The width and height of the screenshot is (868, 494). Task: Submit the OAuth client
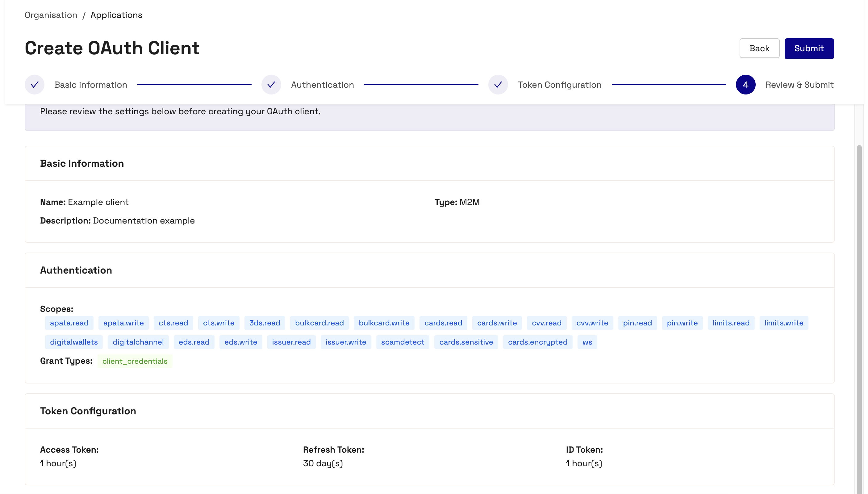click(x=809, y=48)
